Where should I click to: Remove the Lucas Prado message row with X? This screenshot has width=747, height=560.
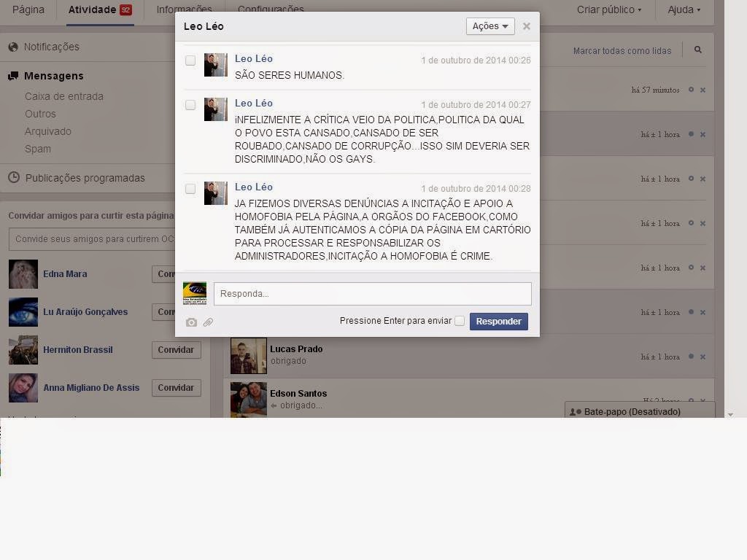[703, 357]
